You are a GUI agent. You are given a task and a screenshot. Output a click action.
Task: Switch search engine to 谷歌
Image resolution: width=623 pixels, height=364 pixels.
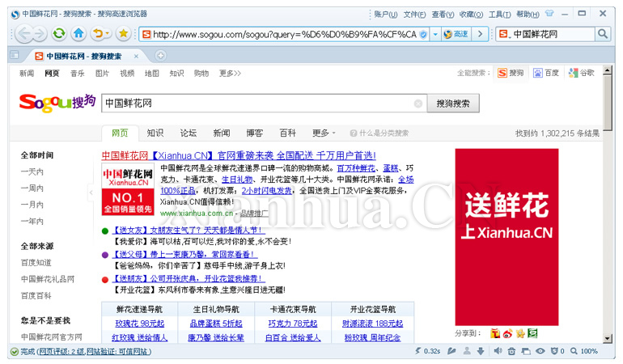click(x=581, y=73)
